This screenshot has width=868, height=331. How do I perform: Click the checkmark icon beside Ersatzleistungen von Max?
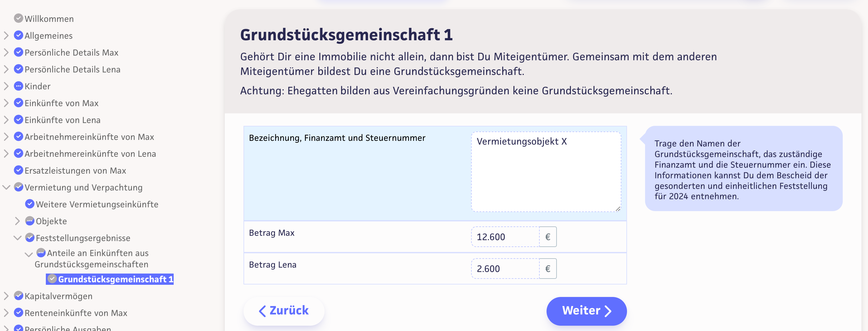[x=18, y=170]
